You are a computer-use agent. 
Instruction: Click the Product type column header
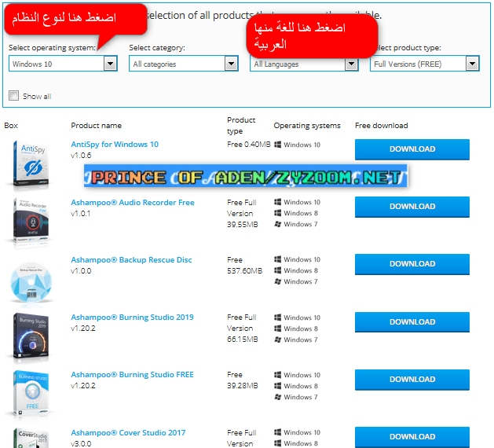click(x=241, y=126)
